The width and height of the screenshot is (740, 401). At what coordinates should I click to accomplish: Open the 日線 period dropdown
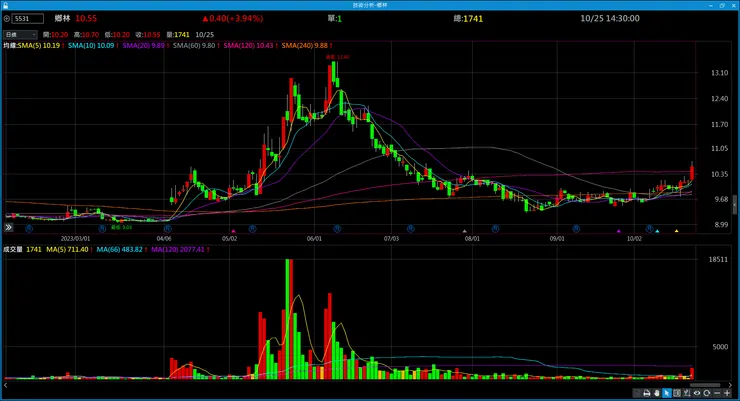pos(20,34)
